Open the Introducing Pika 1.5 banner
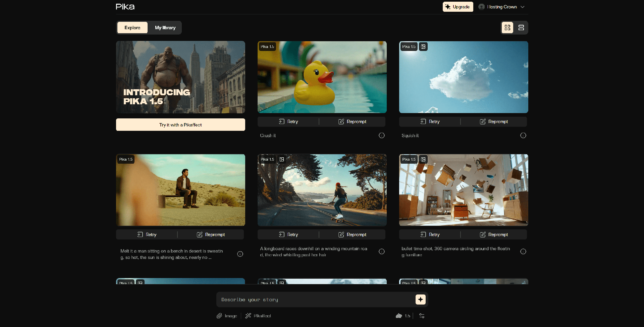644x327 pixels. 180,77
